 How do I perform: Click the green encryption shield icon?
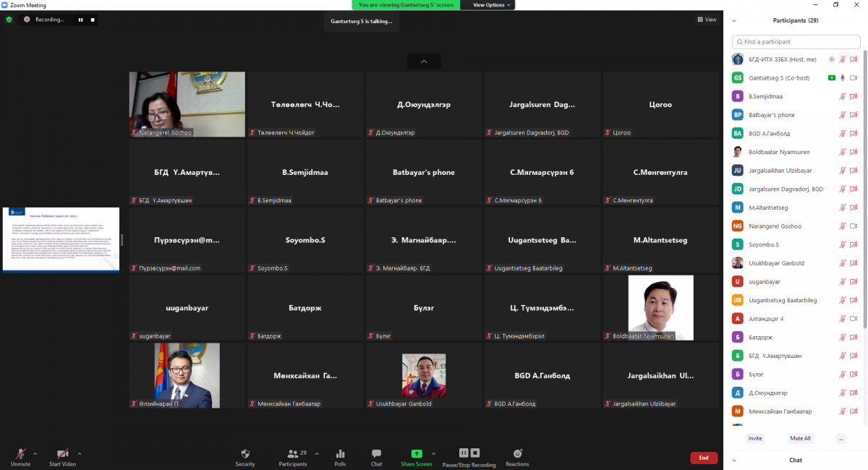click(9, 20)
